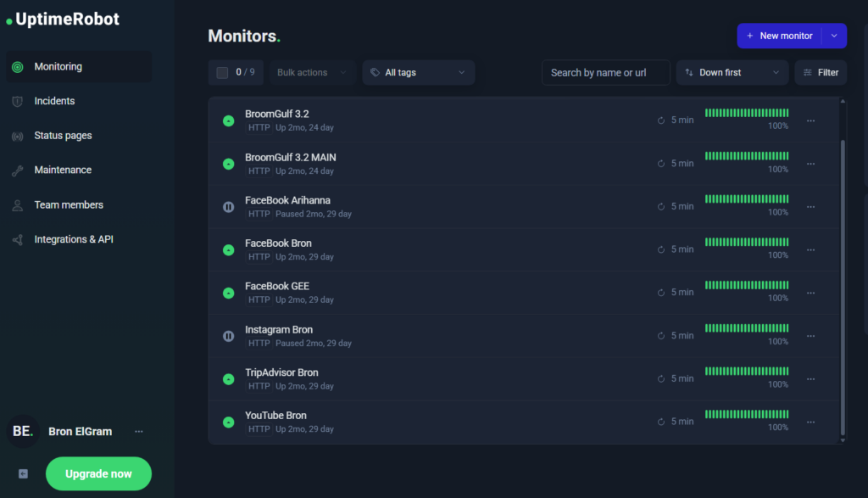Open the three-dot menu for TripAdvisor Bron
The image size is (868, 498).
pyautogui.click(x=810, y=379)
